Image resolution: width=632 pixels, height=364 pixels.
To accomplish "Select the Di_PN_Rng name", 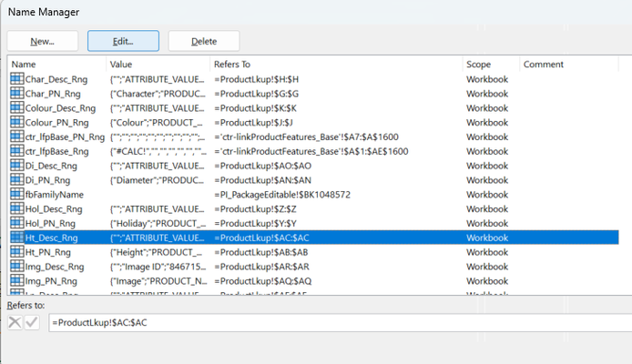I will (47, 180).
